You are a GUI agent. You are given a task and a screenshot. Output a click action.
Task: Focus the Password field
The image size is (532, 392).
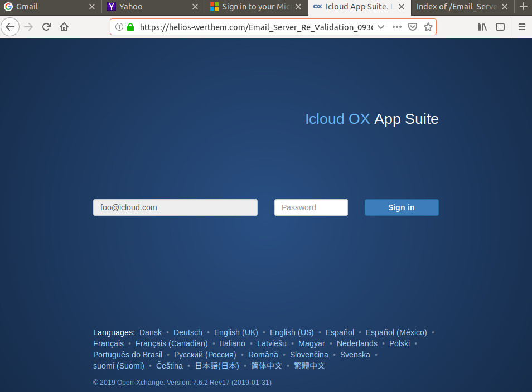tap(311, 207)
